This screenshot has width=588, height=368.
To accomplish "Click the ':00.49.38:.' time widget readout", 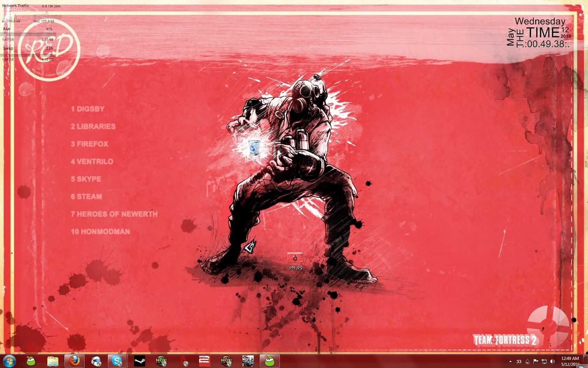I will [x=546, y=44].
